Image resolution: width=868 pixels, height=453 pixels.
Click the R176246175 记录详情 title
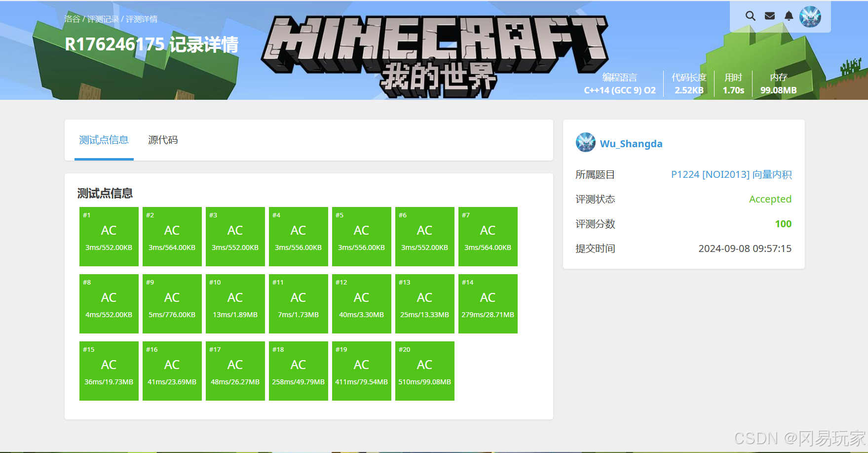pyautogui.click(x=151, y=44)
